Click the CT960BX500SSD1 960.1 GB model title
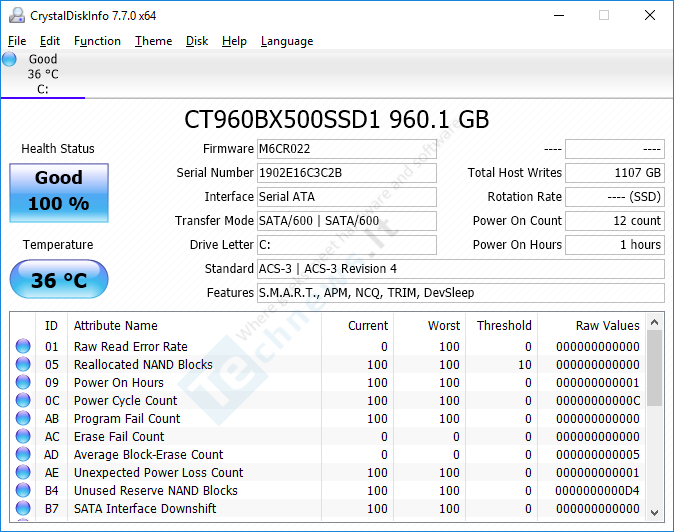This screenshot has width=674, height=532. pyautogui.click(x=337, y=119)
